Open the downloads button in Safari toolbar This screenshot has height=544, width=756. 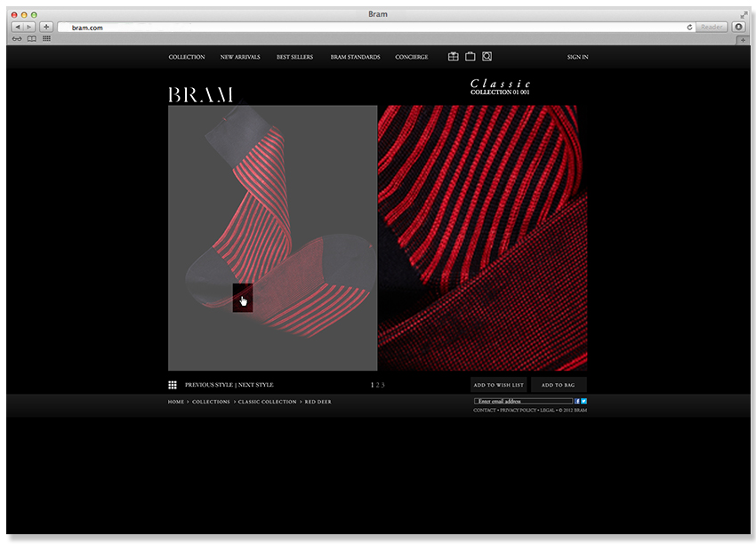[x=738, y=27]
